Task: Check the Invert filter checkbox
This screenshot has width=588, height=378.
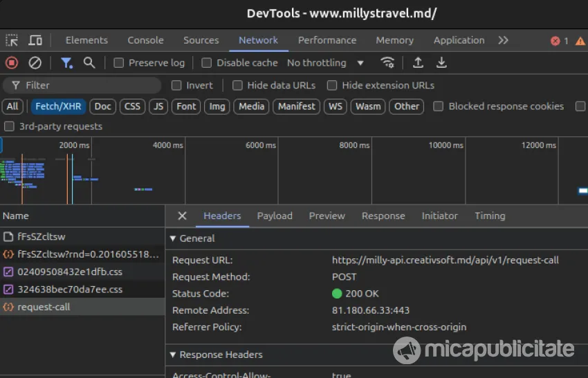Action: (176, 86)
